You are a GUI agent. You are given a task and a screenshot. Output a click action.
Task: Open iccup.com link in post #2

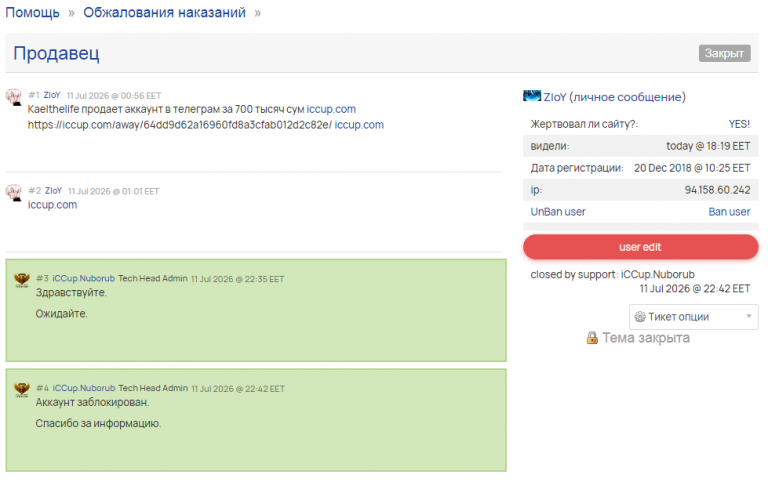click(x=52, y=205)
